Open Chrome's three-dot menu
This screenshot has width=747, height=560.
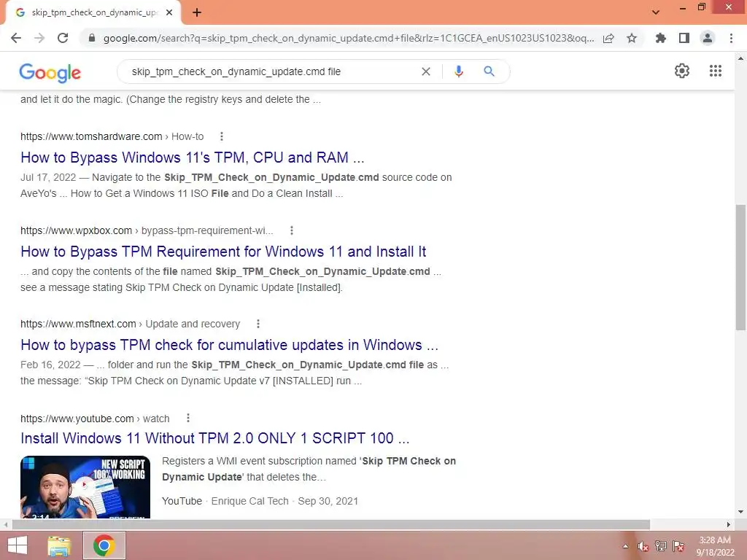[731, 38]
